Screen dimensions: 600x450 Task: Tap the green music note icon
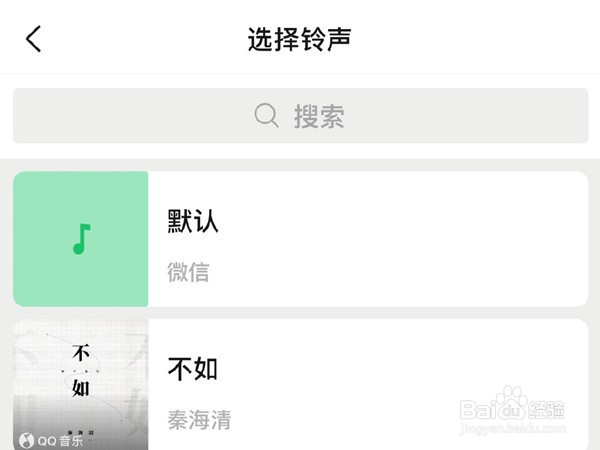coord(82,239)
